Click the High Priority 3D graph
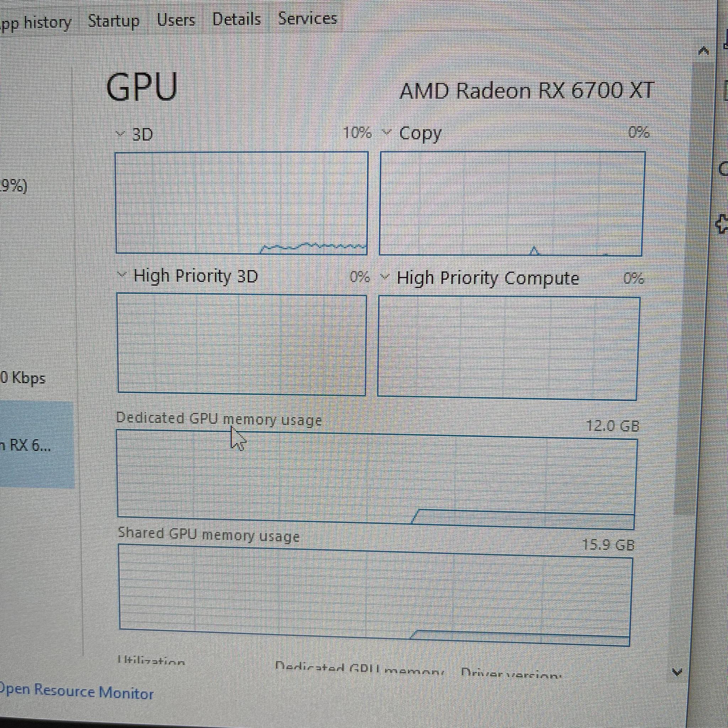Image resolution: width=728 pixels, height=728 pixels. pos(242,345)
